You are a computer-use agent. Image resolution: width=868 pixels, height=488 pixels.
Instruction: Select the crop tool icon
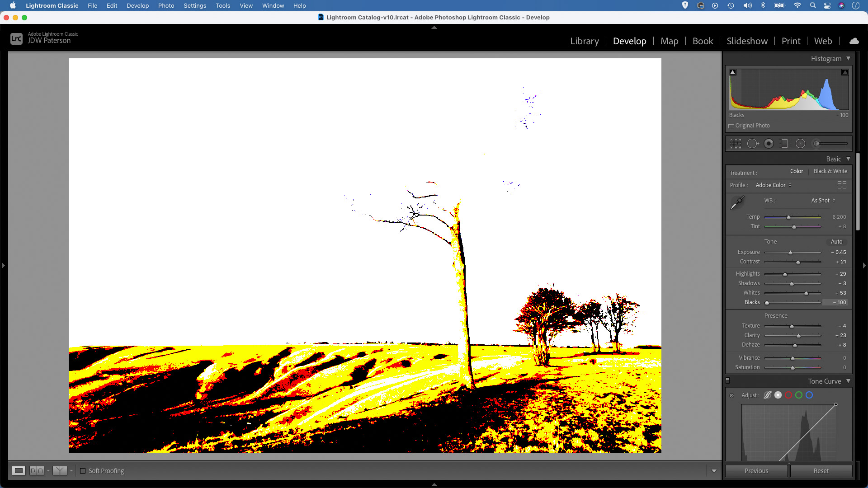(735, 144)
